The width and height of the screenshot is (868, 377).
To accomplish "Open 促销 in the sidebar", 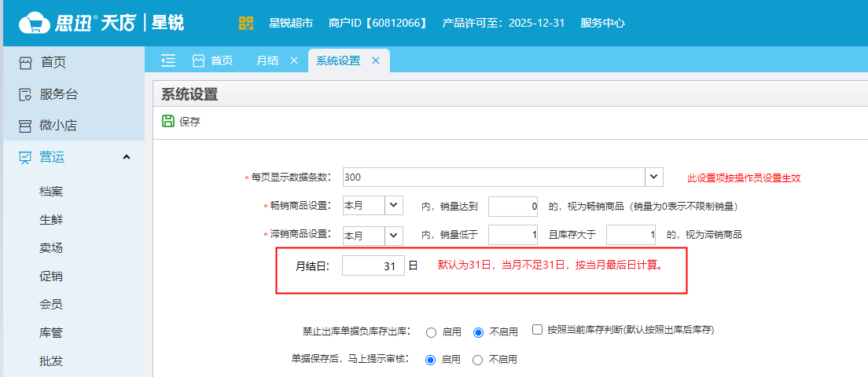I will (x=51, y=276).
